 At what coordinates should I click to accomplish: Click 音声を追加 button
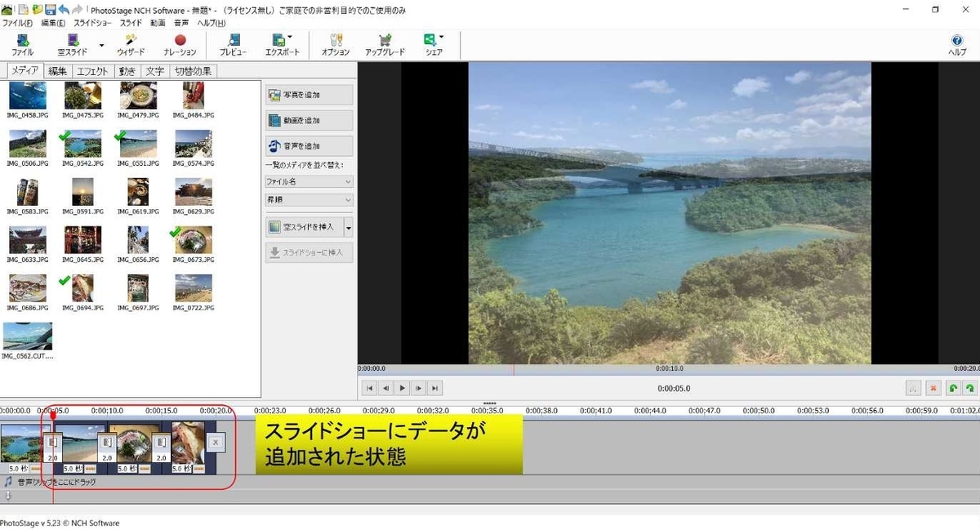click(309, 146)
